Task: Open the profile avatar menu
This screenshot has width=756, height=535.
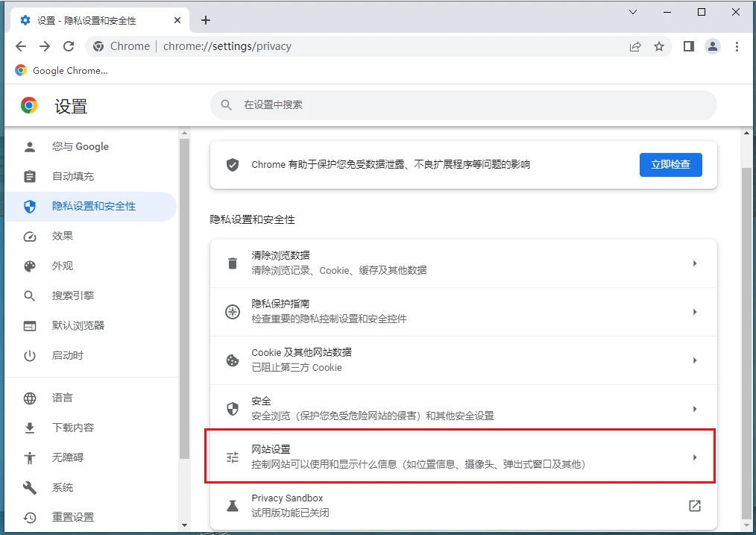Action: (713, 46)
